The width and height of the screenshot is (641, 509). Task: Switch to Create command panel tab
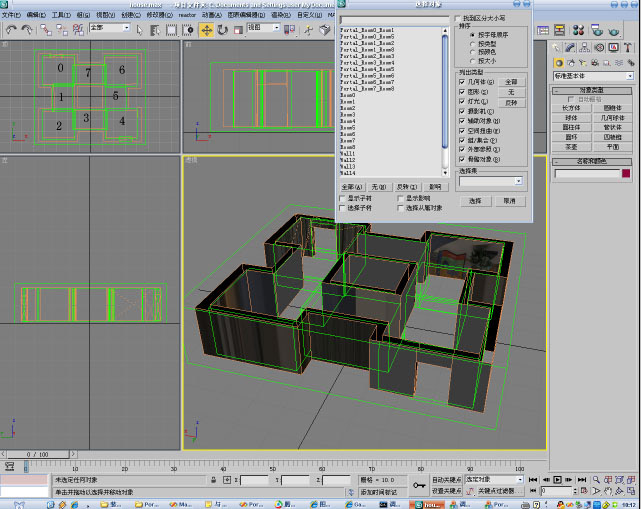(x=556, y=48)
